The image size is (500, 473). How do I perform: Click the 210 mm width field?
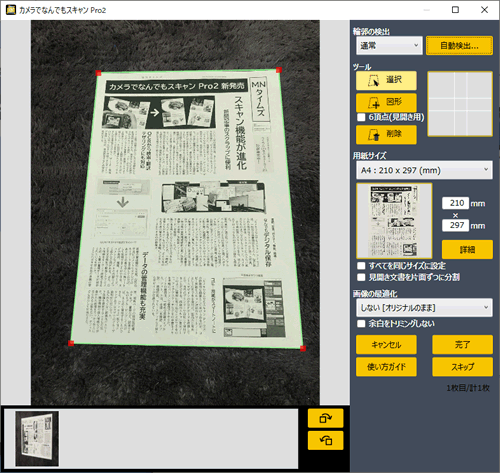[x=455, y=203]
